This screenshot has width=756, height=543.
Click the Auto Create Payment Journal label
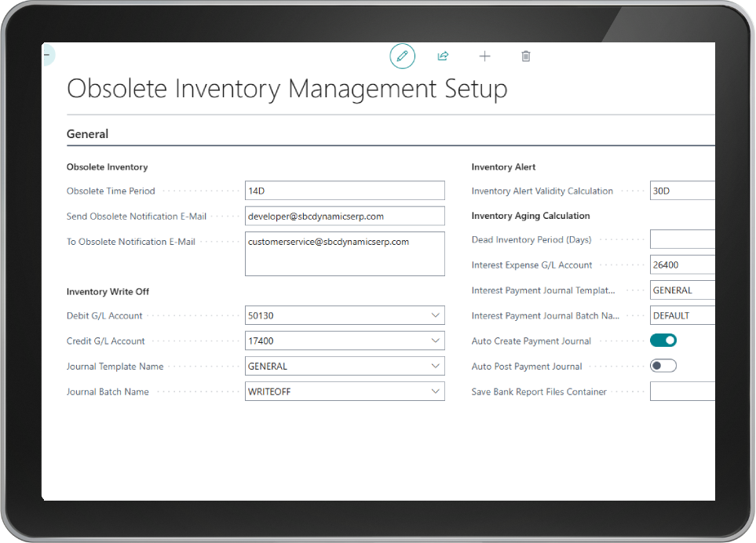click(x=531, y=341)
